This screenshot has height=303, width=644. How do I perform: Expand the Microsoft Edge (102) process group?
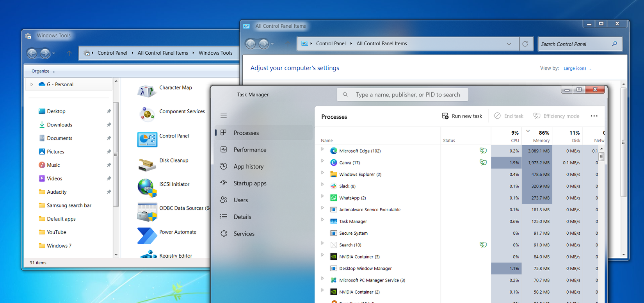click(322, 149)
